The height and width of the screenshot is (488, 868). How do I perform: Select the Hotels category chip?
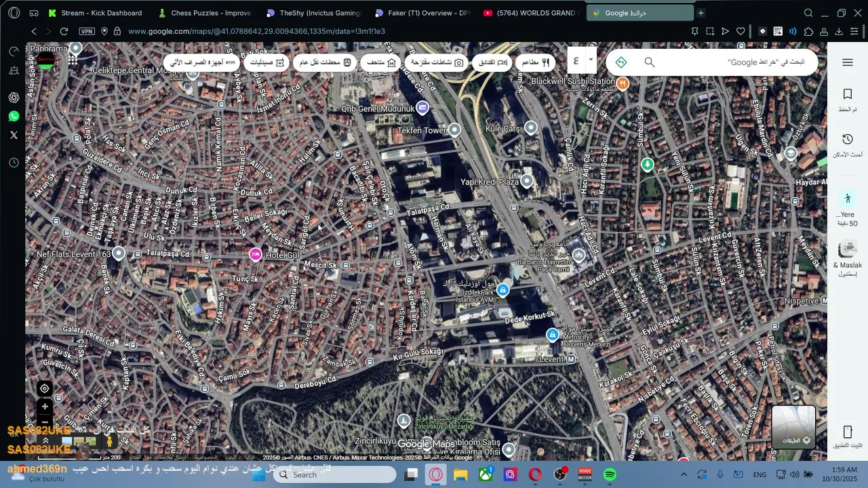[492, 62]
